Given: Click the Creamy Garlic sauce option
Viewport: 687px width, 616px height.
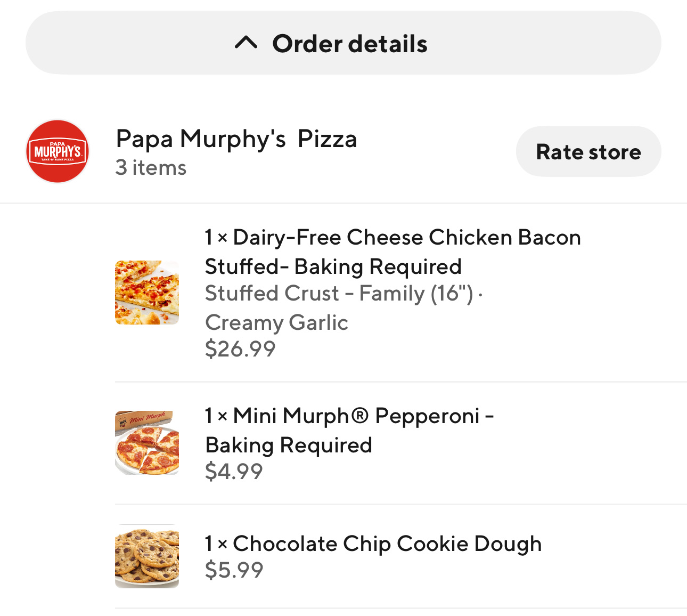Looking at the screenshot, I should (276, 322).
